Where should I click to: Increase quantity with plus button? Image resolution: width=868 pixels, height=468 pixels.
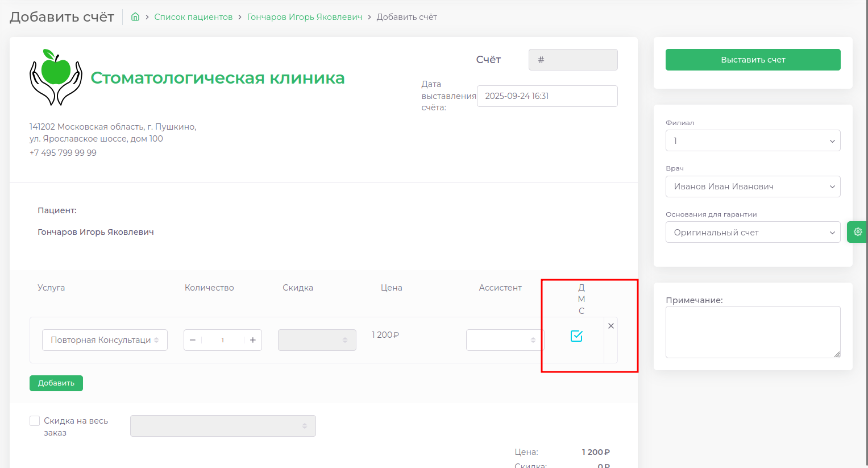[253, 340]
